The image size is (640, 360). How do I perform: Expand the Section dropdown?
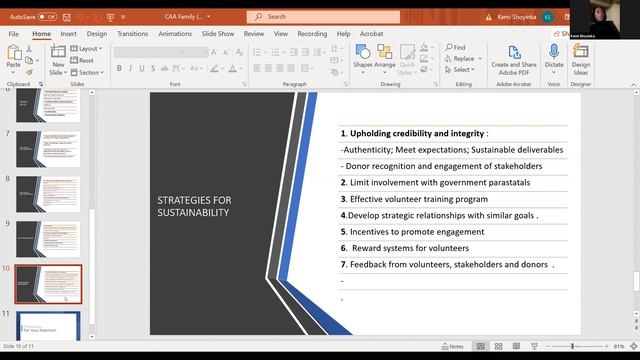coord(87,73)
